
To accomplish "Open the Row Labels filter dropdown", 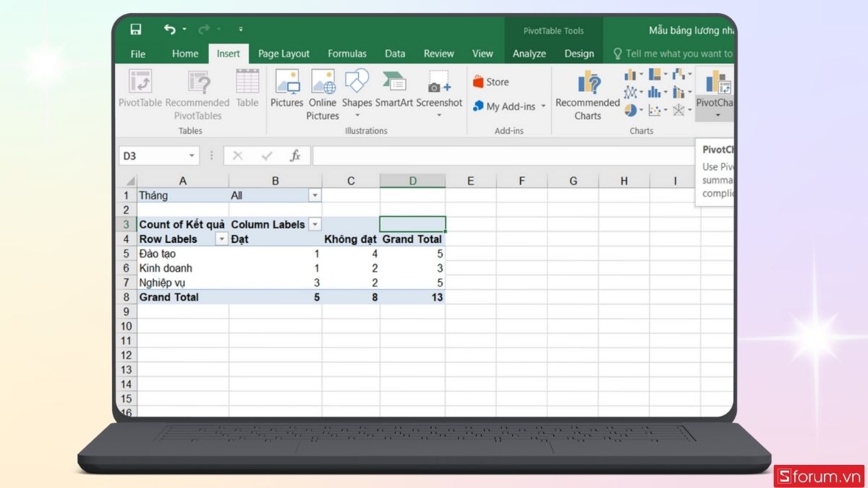I will 221,239.
